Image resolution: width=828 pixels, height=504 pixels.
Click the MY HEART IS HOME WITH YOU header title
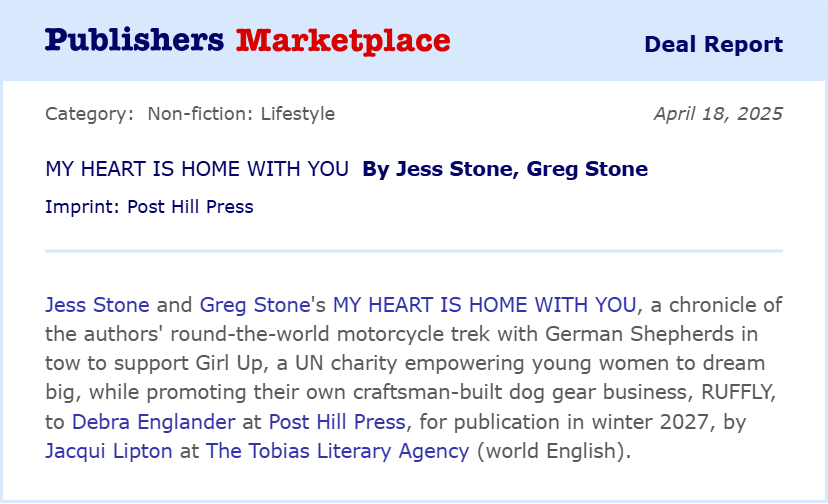coord(197,169)
